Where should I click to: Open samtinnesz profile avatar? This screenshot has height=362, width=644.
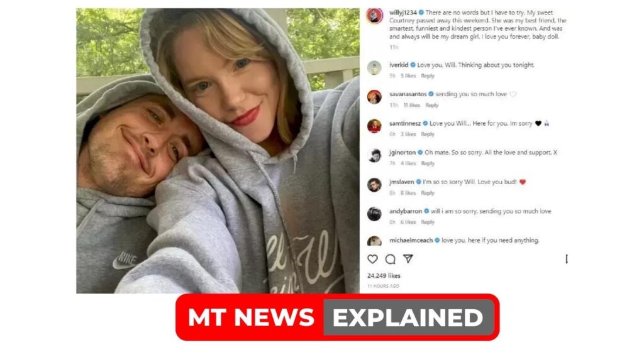(x=374, y=126)
